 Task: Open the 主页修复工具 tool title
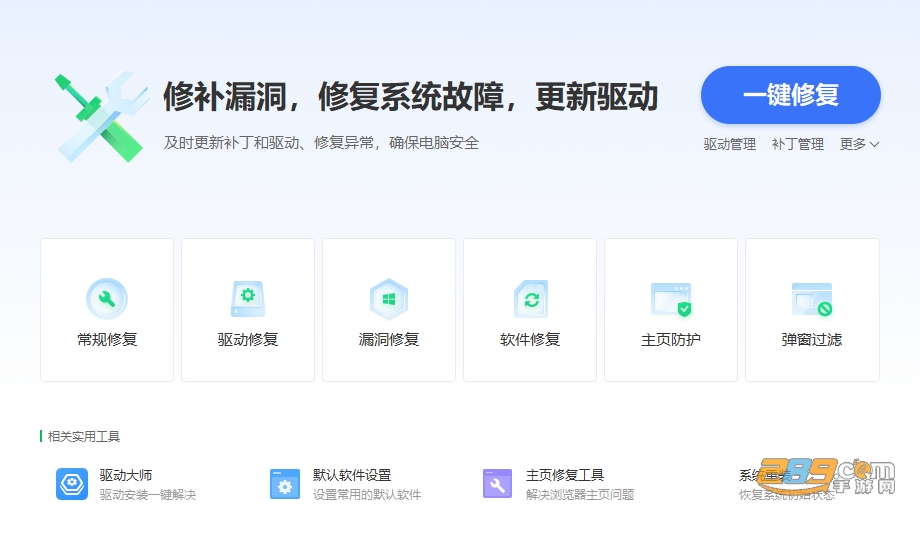tap(565, 475)
